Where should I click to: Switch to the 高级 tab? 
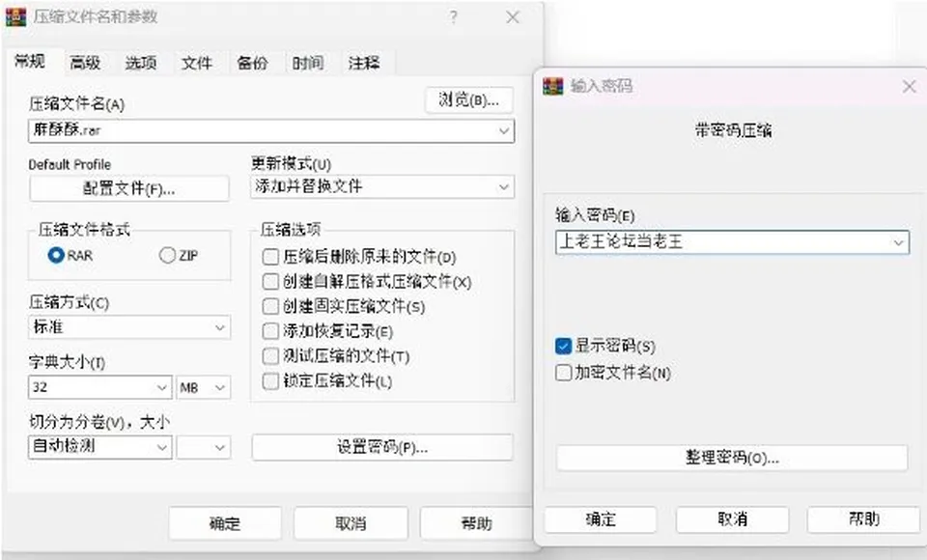(85, 63)
